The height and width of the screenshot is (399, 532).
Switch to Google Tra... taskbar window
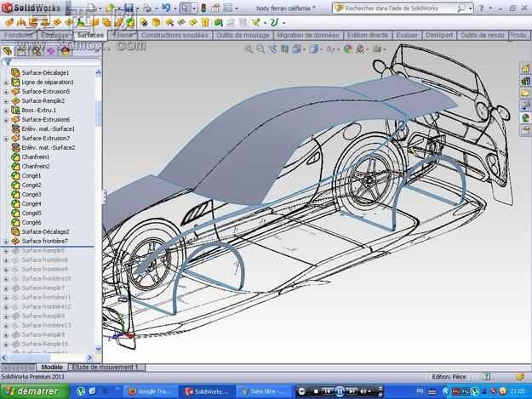point(150,392)
